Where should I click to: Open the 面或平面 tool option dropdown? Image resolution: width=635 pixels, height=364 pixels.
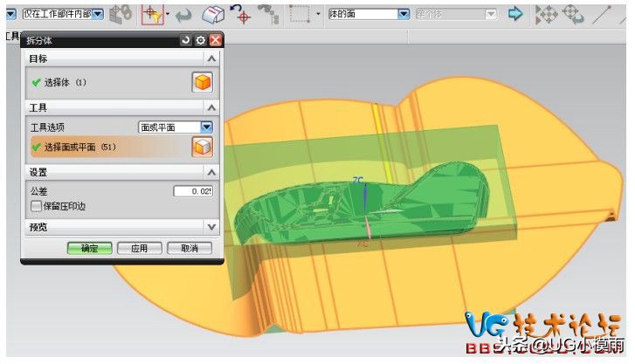pyautogui.click(x=206, y=127)
